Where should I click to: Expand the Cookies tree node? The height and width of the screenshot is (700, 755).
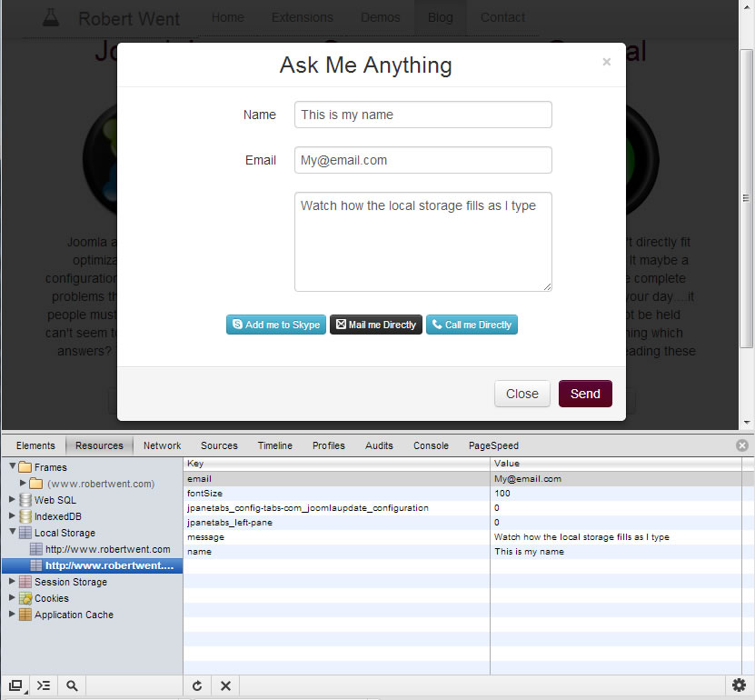coord(12,598)
